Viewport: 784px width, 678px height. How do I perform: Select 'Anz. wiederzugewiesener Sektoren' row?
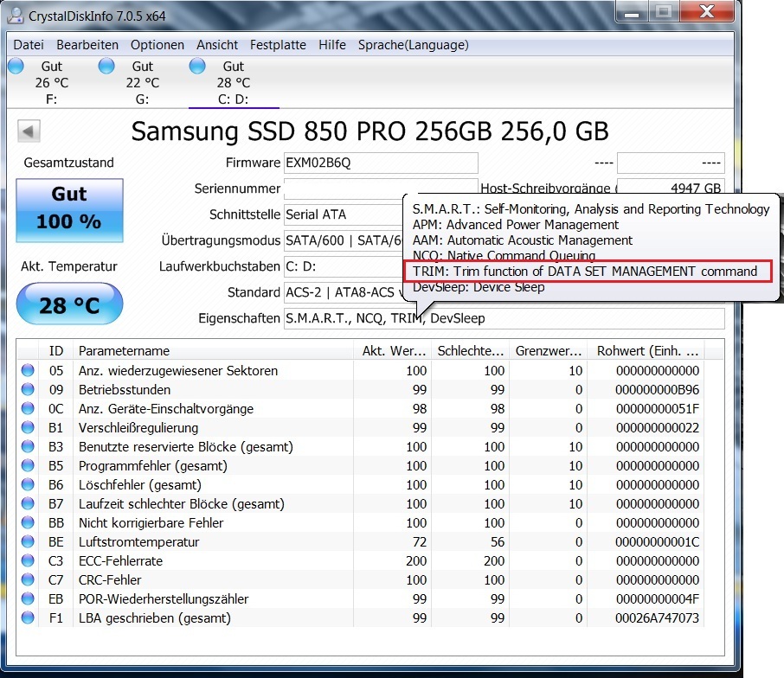[361, 371]
